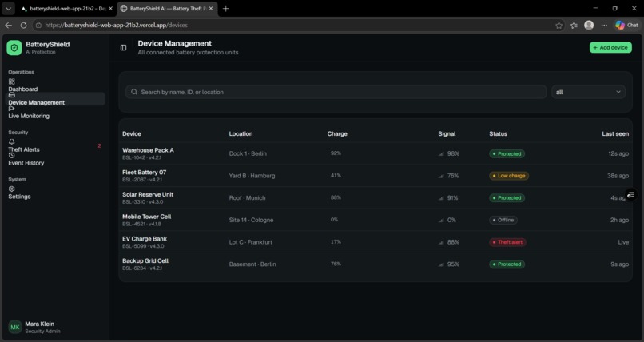644x342 pixels.
Task: Open Theft Alerts in the sidebar
Action: [24, 149]
